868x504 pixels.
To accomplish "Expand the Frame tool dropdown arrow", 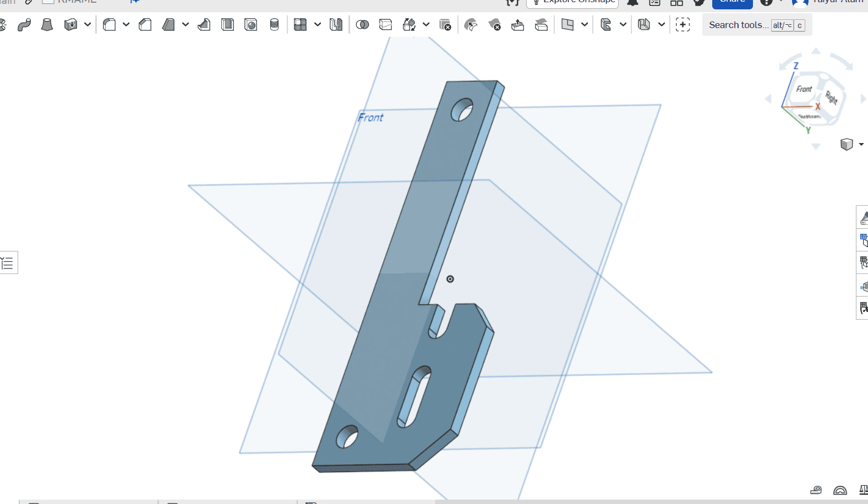I will click(x=623, y=25).
